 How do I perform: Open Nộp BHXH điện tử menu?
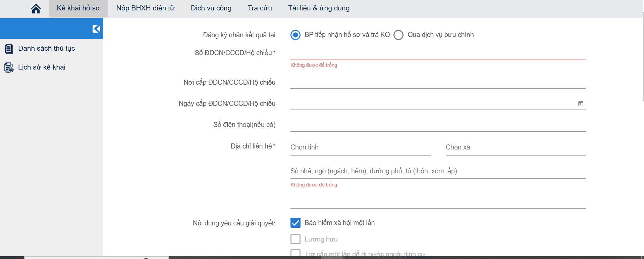[x=145, y=8]
